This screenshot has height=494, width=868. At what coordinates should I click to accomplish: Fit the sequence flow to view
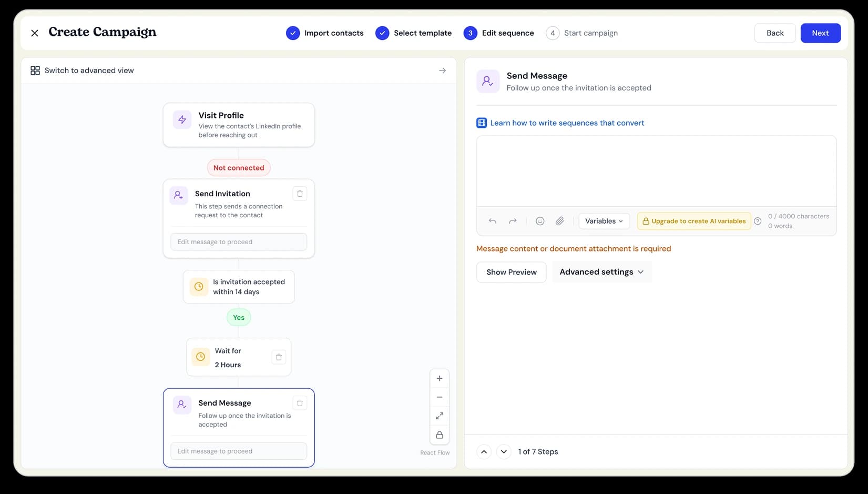440,416
